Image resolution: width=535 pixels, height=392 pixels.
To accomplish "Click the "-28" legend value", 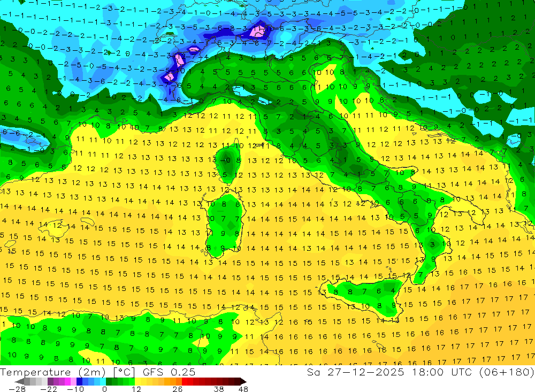I will (x=17, y=389).
